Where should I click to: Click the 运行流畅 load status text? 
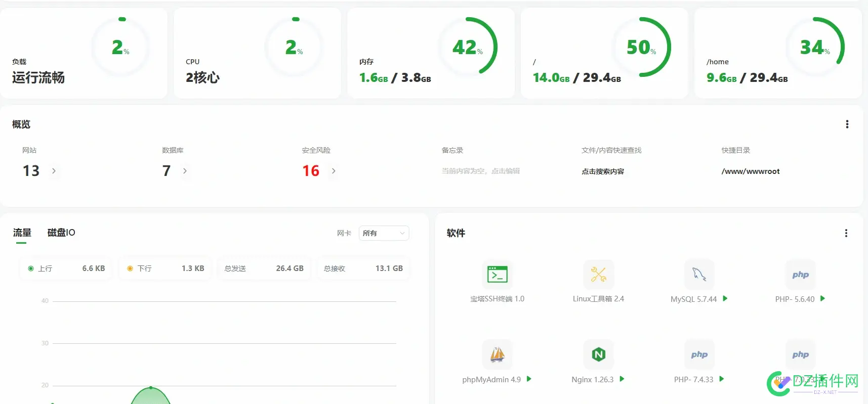[38, 77]
